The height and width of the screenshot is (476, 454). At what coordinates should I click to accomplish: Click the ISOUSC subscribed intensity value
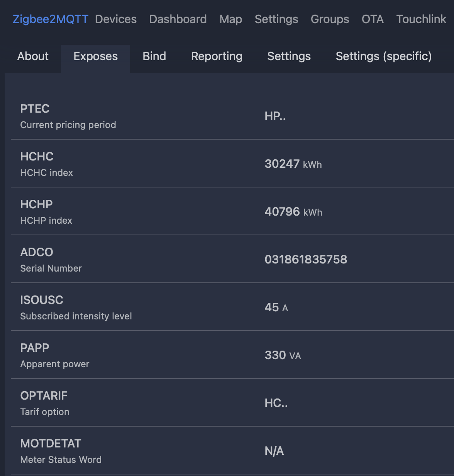click(x=276, y=307)
